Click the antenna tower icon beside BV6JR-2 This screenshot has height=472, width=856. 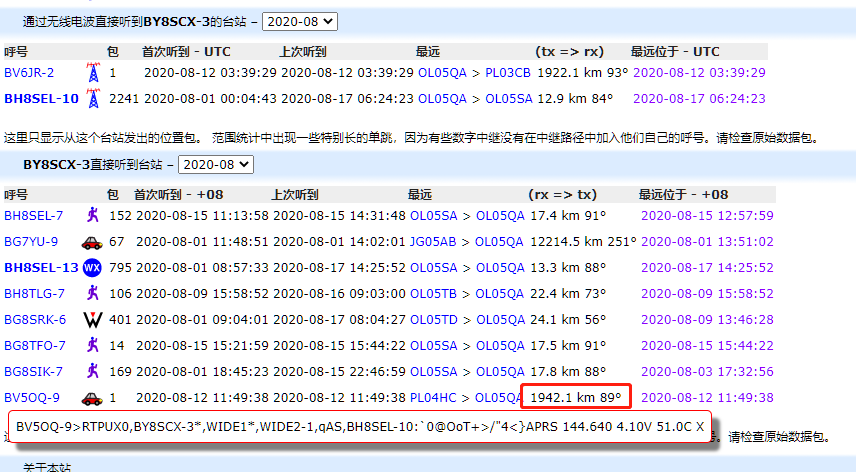tap(93, 72)
